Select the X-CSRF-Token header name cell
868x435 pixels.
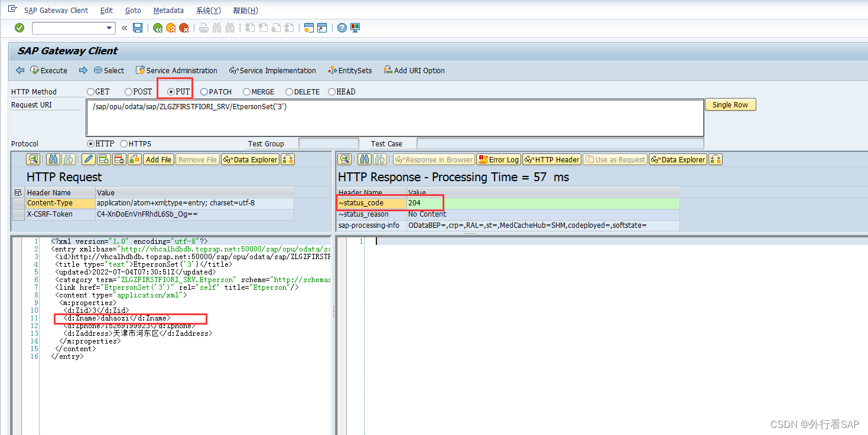(60, 214)
